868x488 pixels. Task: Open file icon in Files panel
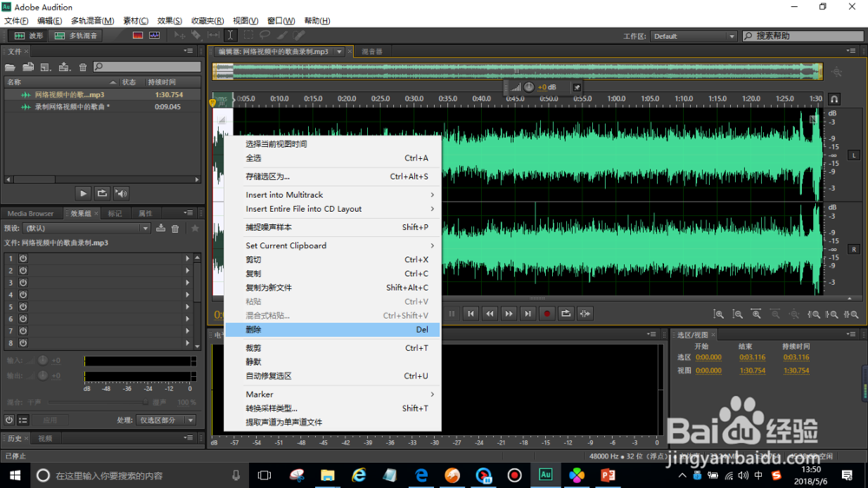[x=10, y=67]
